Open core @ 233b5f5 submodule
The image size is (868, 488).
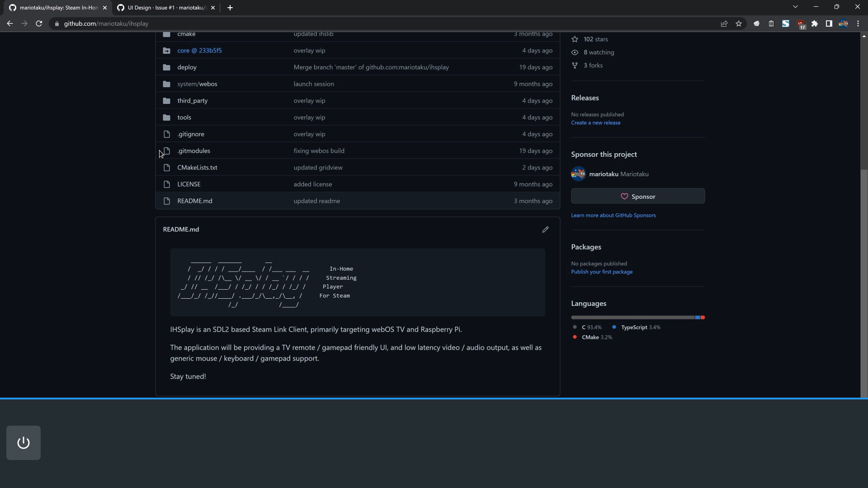pyautogui.click(x=199, y=51)
